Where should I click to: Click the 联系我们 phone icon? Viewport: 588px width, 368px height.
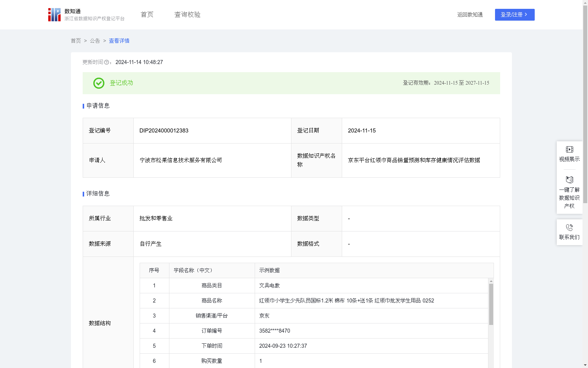click(x=569, y=227)
